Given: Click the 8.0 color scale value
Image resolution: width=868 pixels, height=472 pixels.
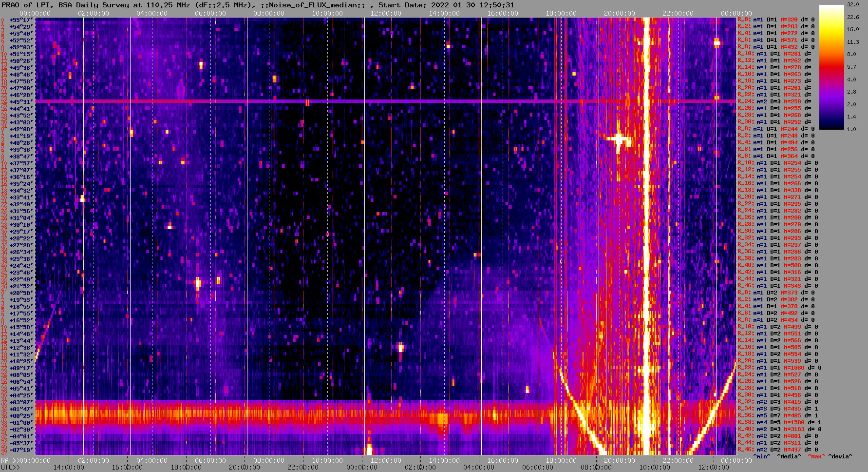Looking at the screenshot, I should [851, 54].
